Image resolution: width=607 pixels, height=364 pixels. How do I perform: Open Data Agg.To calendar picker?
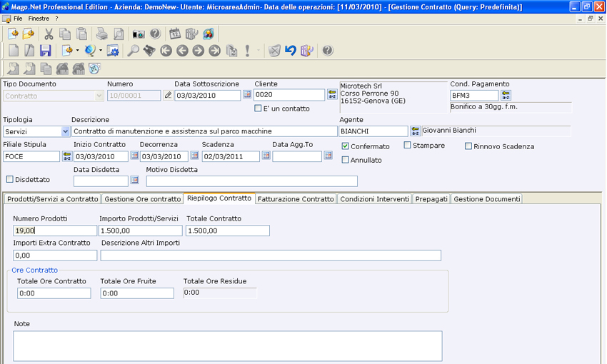point(328,156)
